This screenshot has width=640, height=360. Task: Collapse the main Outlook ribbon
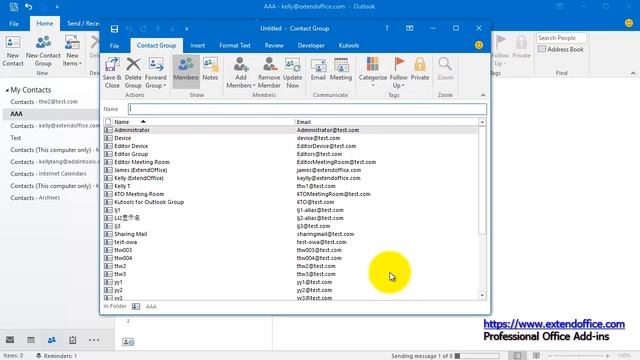point(633,73)
